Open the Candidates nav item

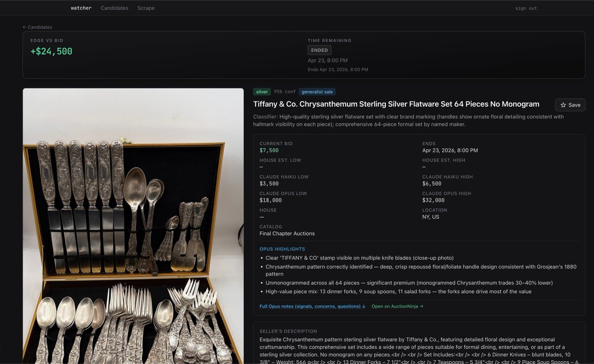click(x=114, y=8)
